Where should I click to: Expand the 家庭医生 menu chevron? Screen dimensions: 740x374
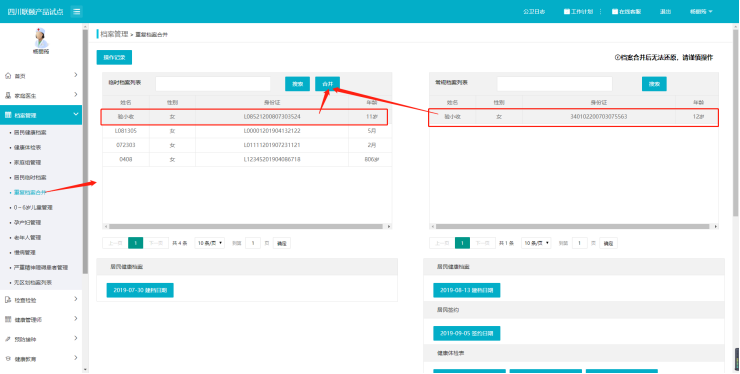point(76,95)
